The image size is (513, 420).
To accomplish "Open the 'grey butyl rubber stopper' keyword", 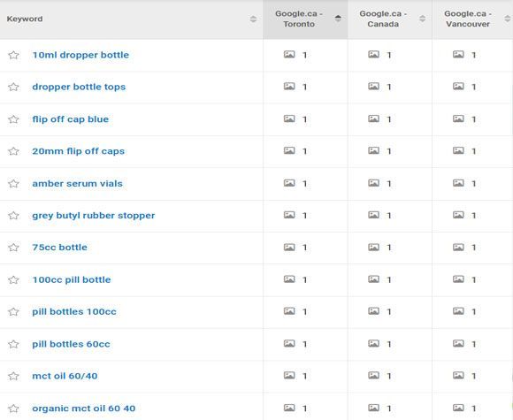I will (x=93, y=216).
